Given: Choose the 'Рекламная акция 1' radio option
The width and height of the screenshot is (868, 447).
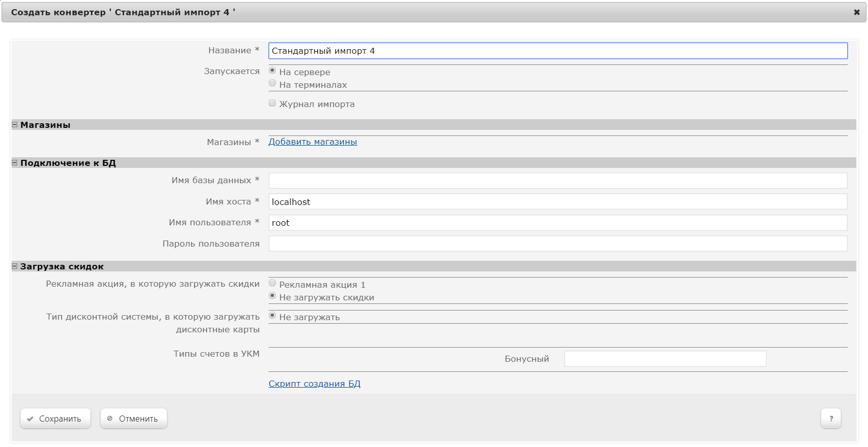Looking at the screenshot, I should pyautogui.click(x=272, y=283).
